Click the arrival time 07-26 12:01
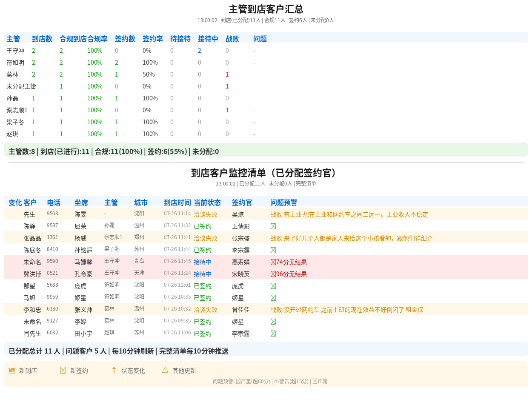Screen dimensions: 532x405 point(177,285)
